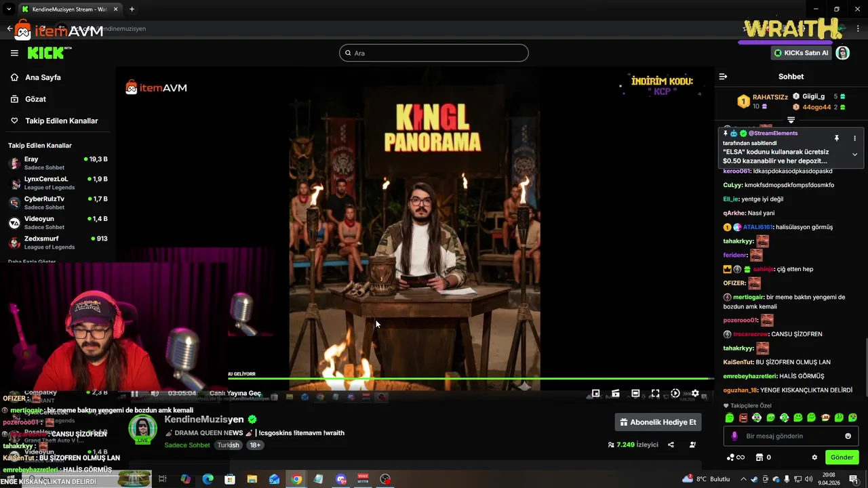Insert the first green quick emote

[730, 418]
